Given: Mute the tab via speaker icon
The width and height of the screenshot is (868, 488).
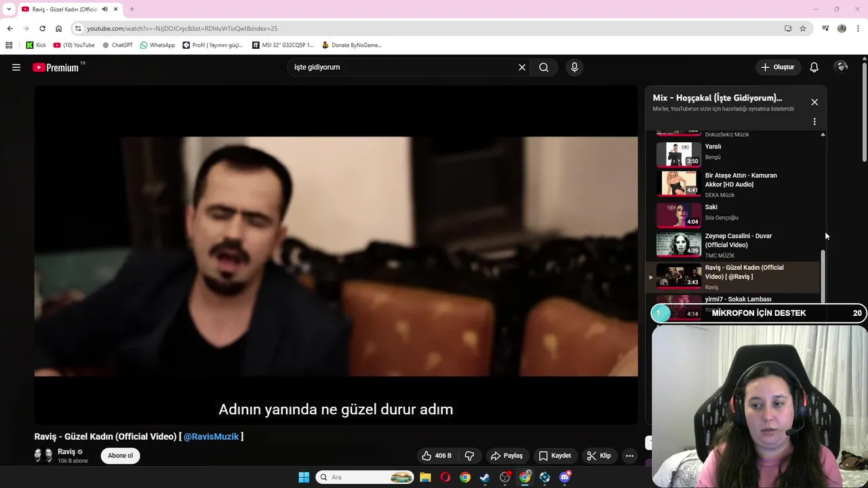Looking at the screenshot, I should coord(104,9).
